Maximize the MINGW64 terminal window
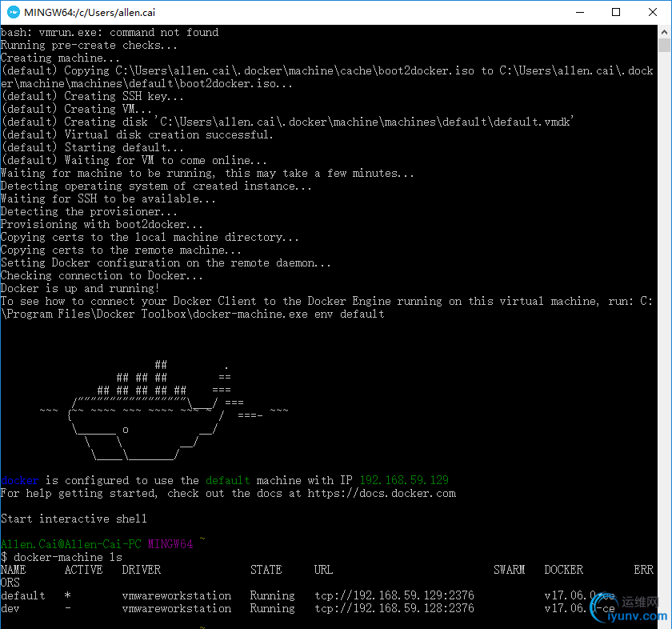672x629 pixels. coord(616,13)
